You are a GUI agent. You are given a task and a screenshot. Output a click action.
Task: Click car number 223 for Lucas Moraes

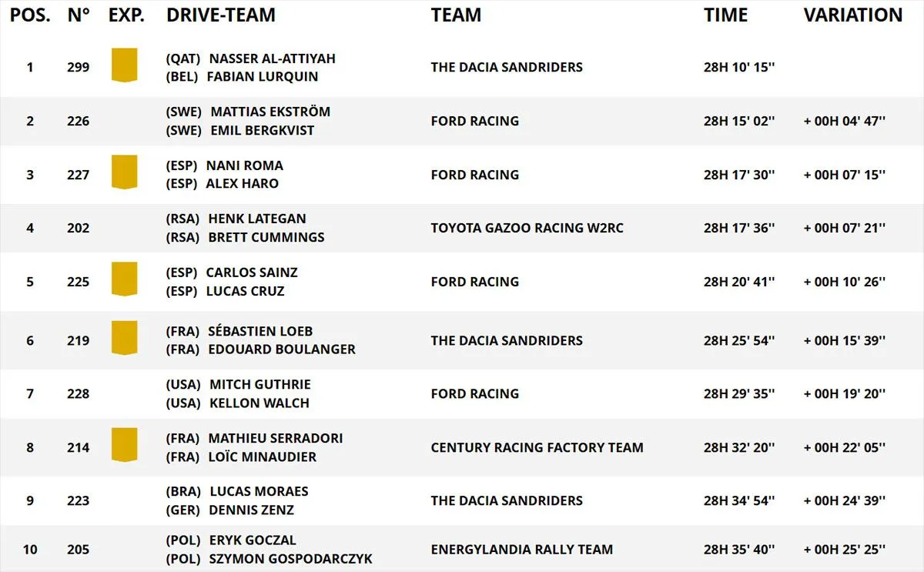pos(78,500)
